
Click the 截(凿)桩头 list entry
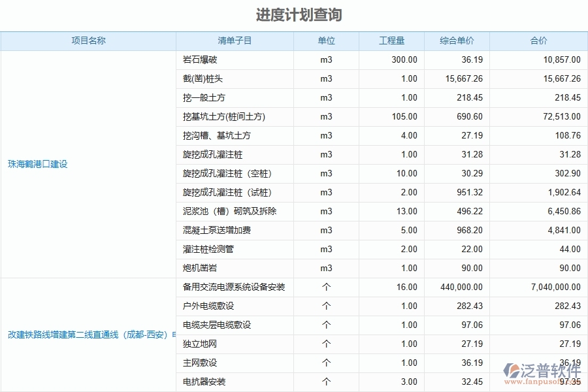pos(205,78)
